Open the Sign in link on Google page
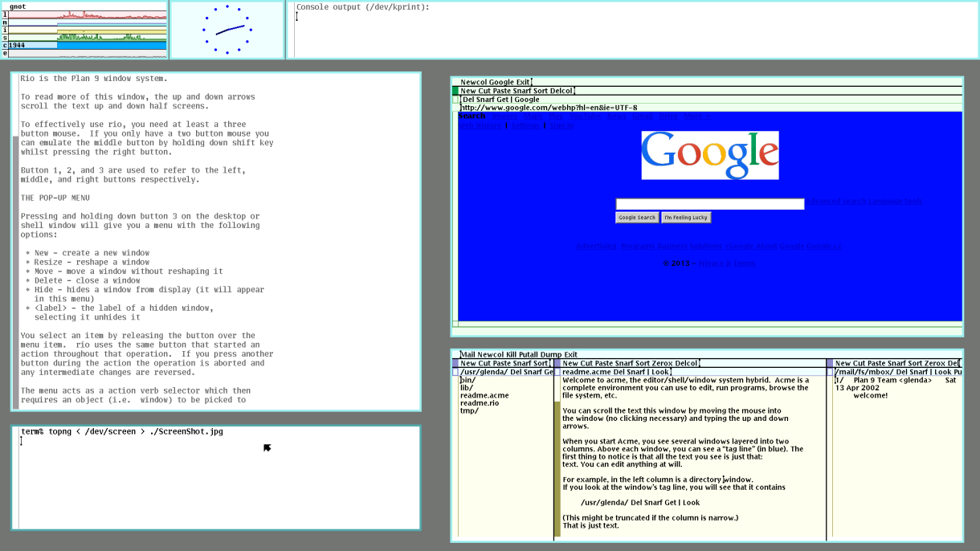 [x=561, y=125]
